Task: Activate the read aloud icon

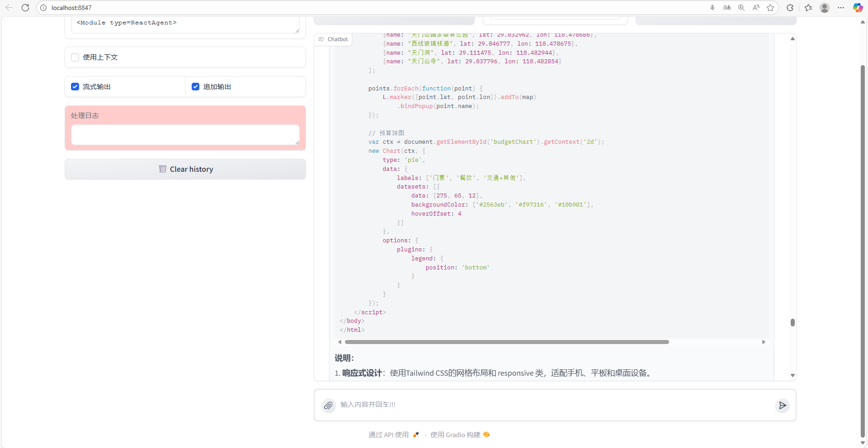Action: (756, 8)
